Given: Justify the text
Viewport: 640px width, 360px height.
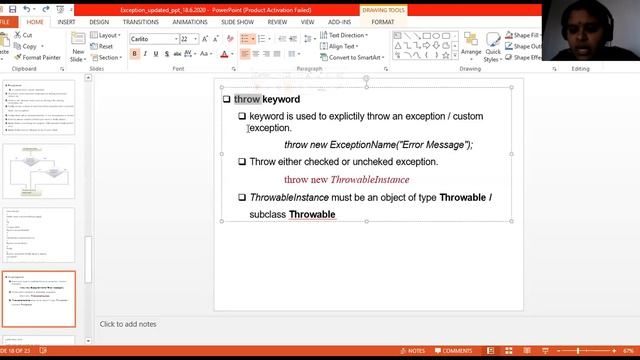Looking at the screenshot, I should point(277,53).
